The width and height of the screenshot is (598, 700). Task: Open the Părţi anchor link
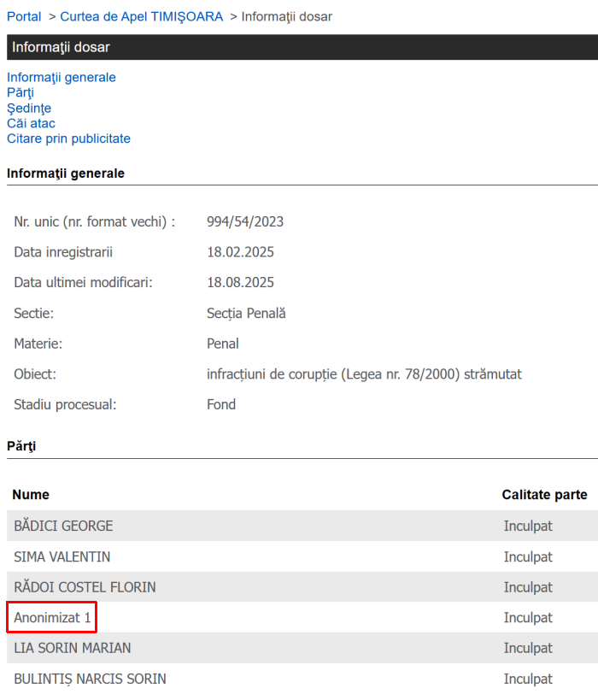tap(21, 93)
